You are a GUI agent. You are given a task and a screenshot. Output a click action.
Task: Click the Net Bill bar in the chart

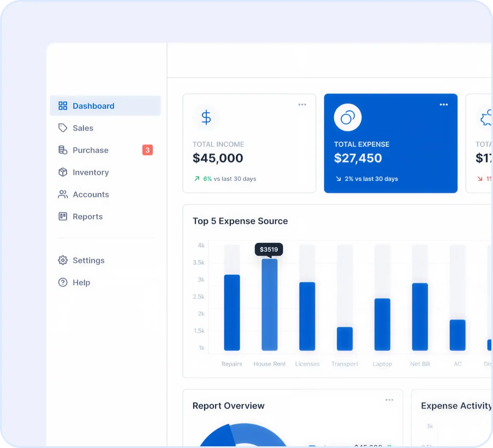point(420,317)
